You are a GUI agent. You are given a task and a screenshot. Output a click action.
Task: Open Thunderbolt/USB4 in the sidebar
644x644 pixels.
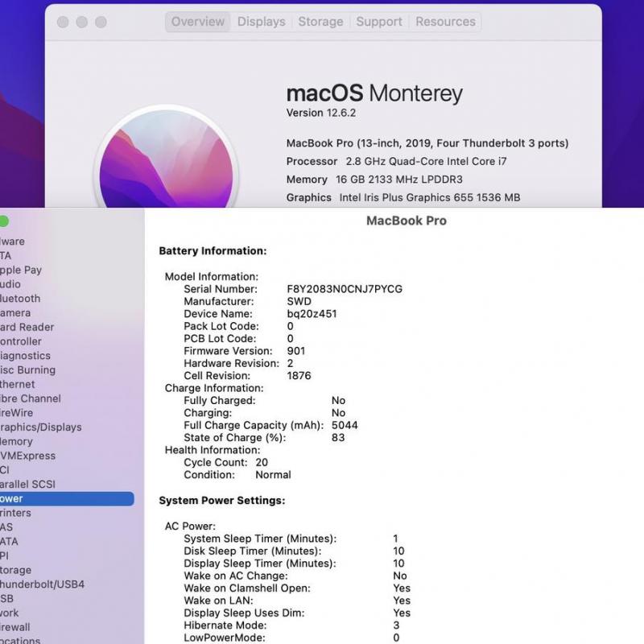coord(42,584)
